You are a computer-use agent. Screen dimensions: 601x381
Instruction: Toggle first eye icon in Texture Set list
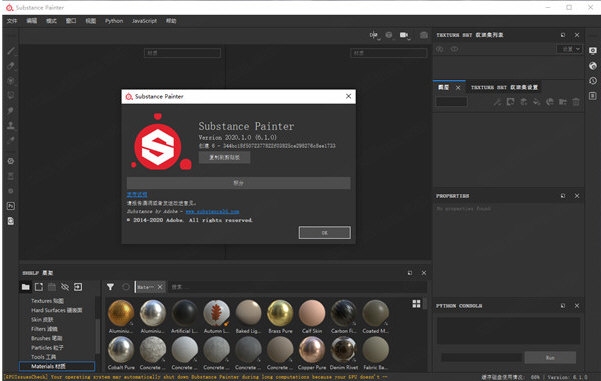(x=440, y=49)
